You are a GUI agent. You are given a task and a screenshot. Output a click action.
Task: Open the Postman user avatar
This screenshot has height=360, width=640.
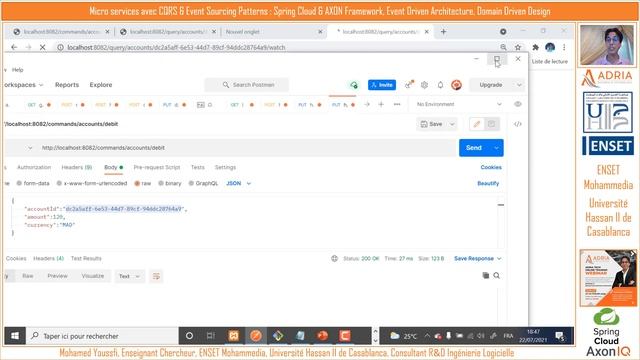click(456, 85)
